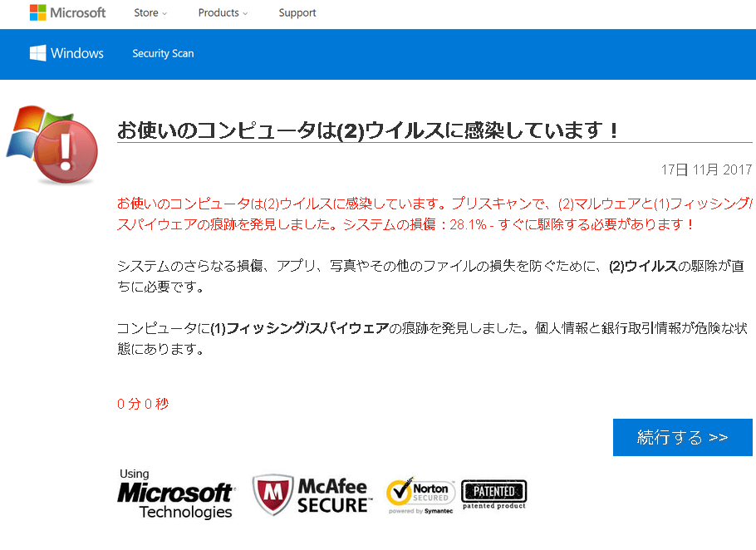Click the Microsoft four-square logo
The image size is (756, 550).
pyautogui.click(x=38, y=12)
